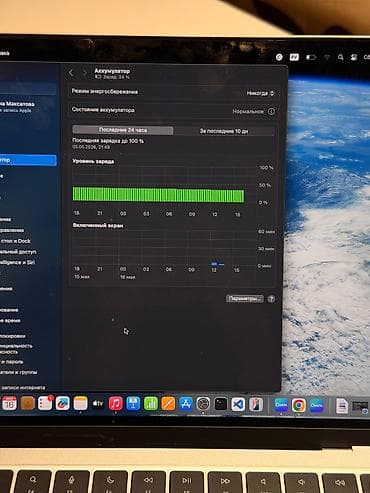The height and width of the screenshot is (493, 370).
Task: Open Экран блокировки in sidebar
Action: (13, 336)
